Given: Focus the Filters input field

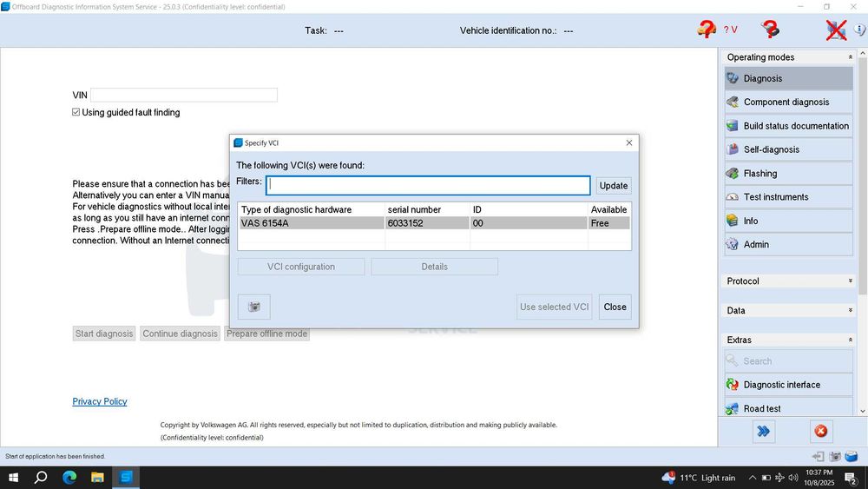Looking at the screenshot, I should [x=428, y=186].
